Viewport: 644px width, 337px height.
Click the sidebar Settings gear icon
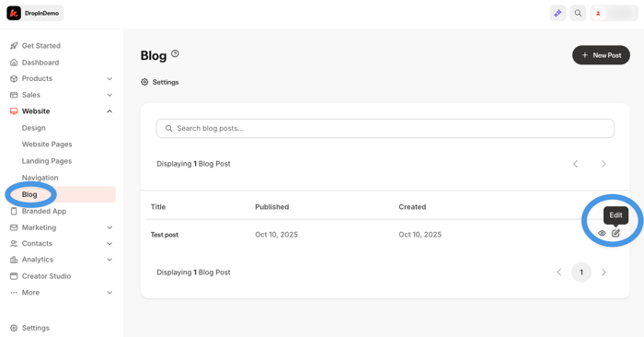click(14, 328)
